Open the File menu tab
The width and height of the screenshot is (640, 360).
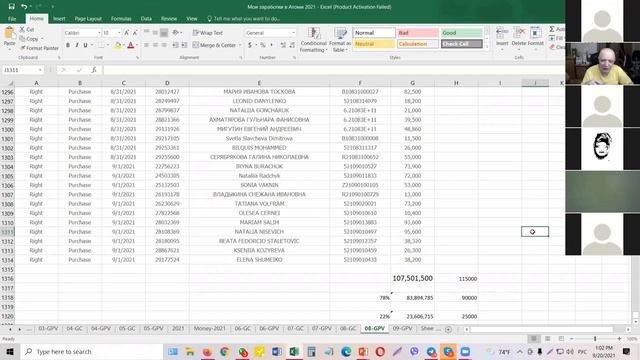coord(12,19)
